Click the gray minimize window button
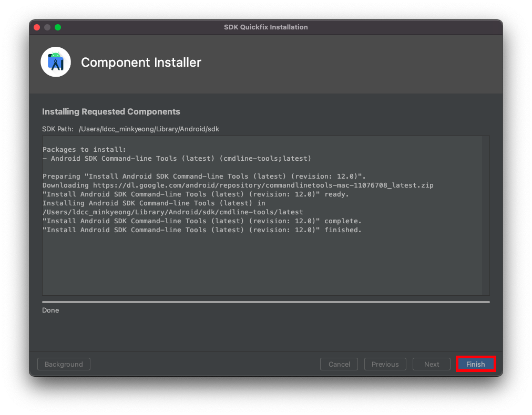 pyautogui.click(x=47, y=27)
